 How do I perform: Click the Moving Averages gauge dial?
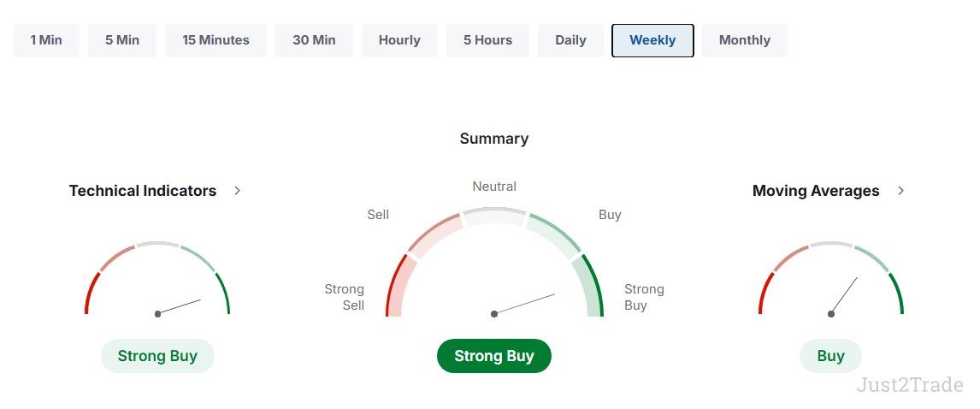(x=830, y=278)
